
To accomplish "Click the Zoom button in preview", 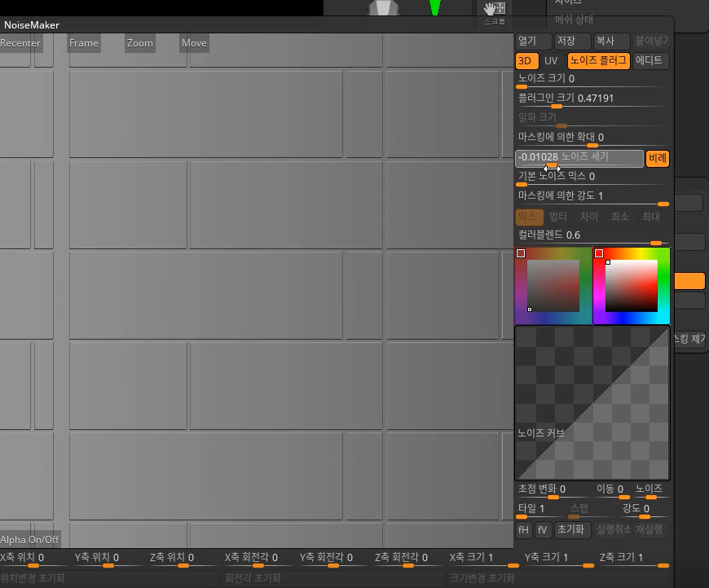I will 139,43.
